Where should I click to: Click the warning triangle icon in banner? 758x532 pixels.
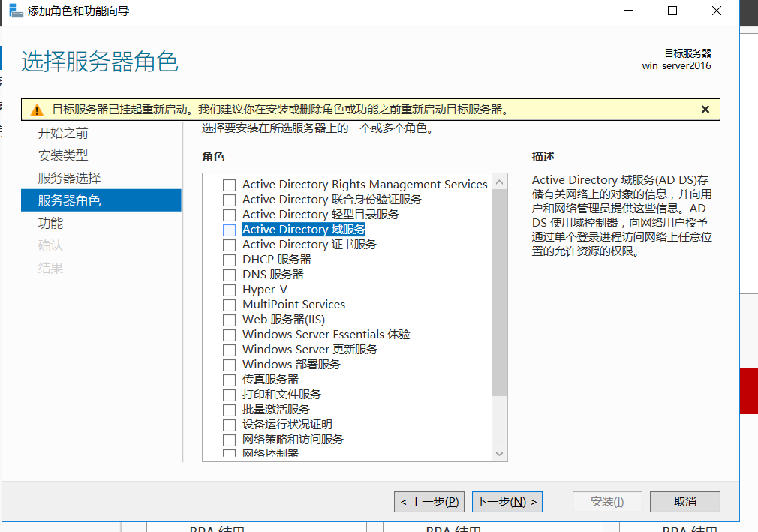(x=37, y=110)
